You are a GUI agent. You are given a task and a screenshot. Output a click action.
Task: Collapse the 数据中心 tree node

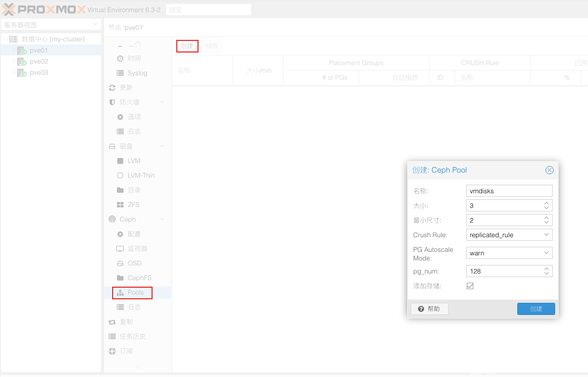(x=5, y=39)
